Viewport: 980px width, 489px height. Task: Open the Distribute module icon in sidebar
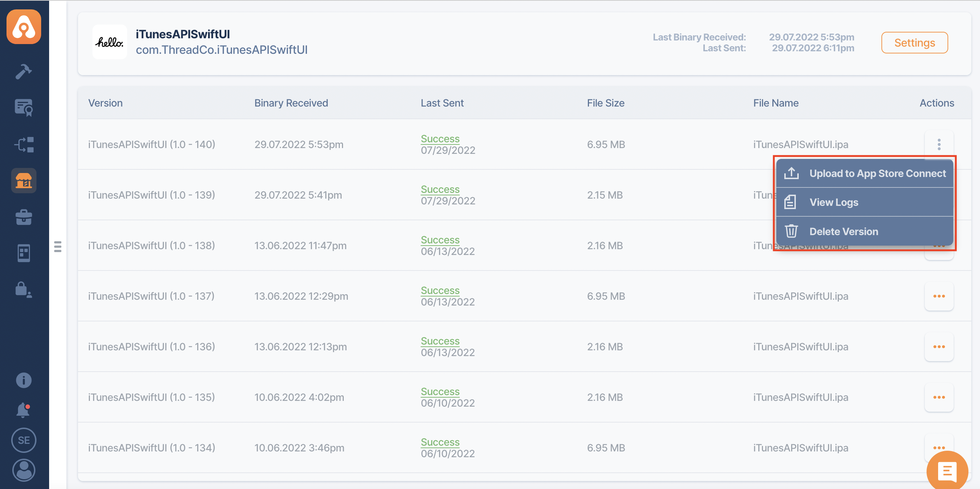coord(23,144)
